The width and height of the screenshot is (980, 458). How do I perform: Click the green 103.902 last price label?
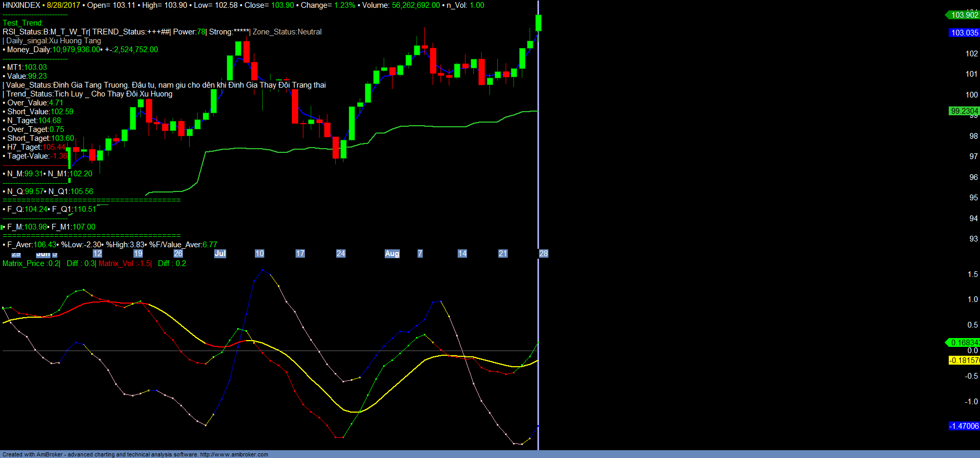pos(964,15)
